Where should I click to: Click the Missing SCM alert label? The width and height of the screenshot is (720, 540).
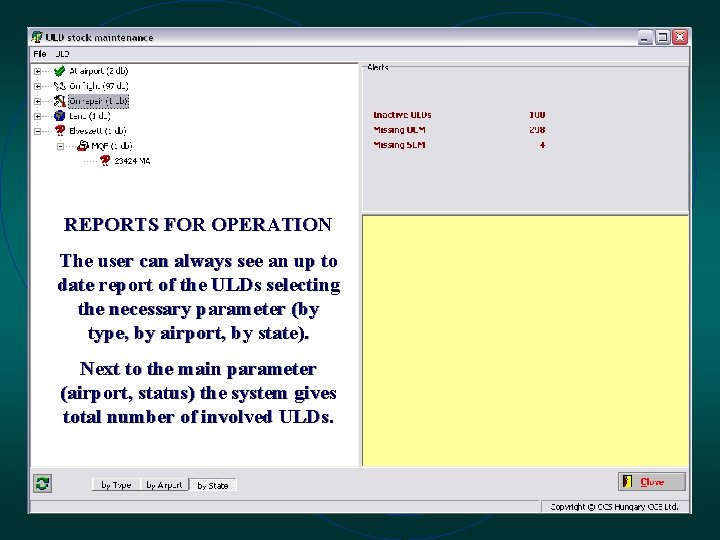[399, 145]
